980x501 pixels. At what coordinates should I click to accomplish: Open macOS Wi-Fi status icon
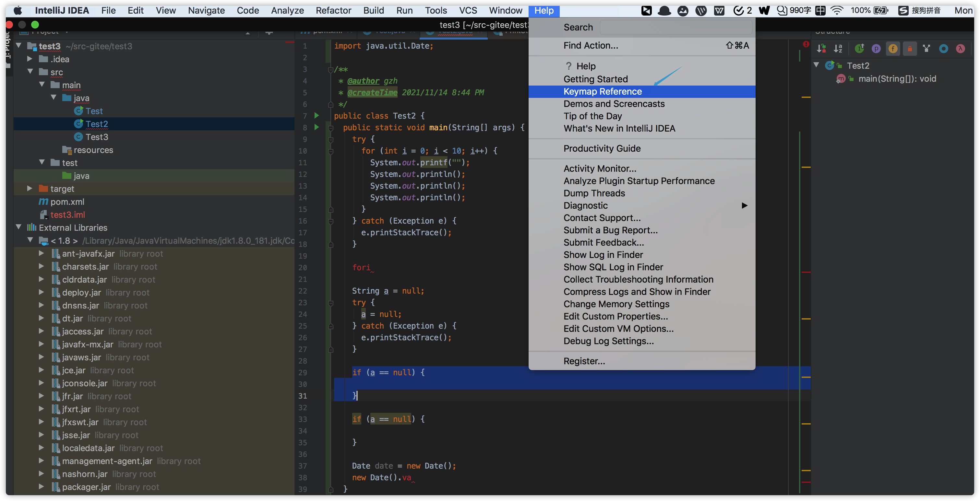click(x=836, y=10)
